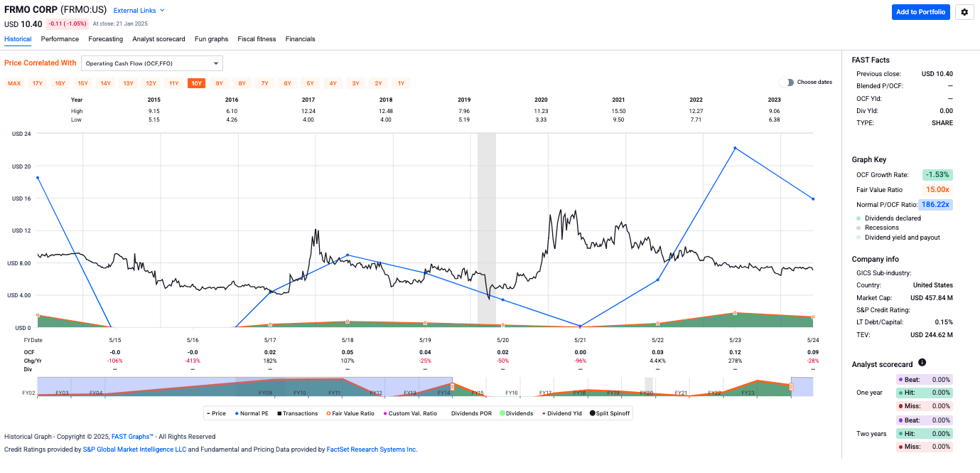980x473 pixels.
Task: Click the Custom Val. Ratio legend marker
Action: (x=385, y=413)
